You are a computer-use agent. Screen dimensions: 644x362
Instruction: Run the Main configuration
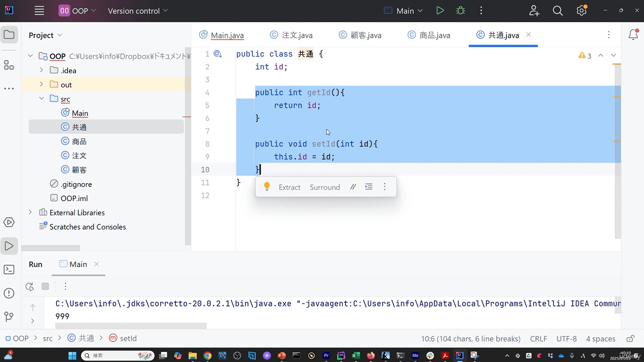coord(440,11)
